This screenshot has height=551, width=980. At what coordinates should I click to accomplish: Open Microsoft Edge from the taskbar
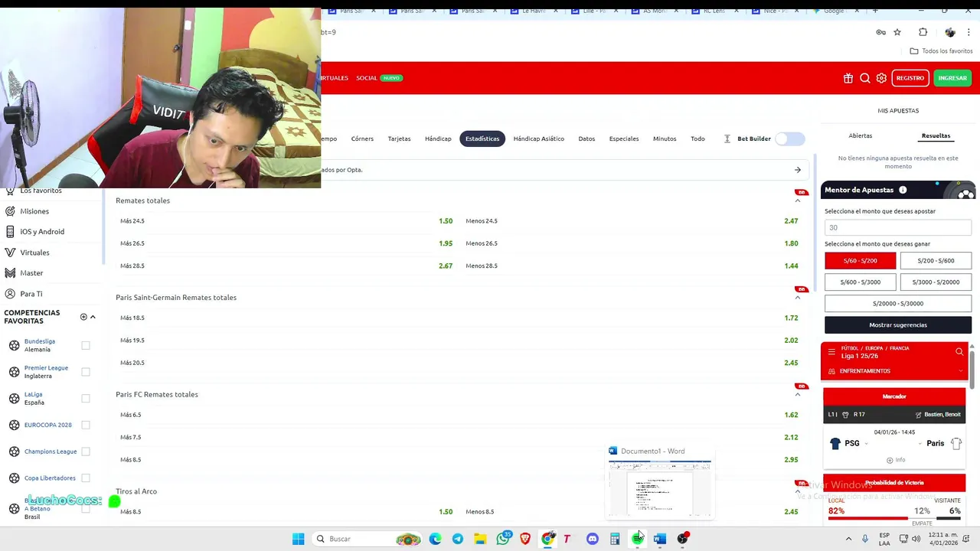pyautogui.click(x=435, y=539)
